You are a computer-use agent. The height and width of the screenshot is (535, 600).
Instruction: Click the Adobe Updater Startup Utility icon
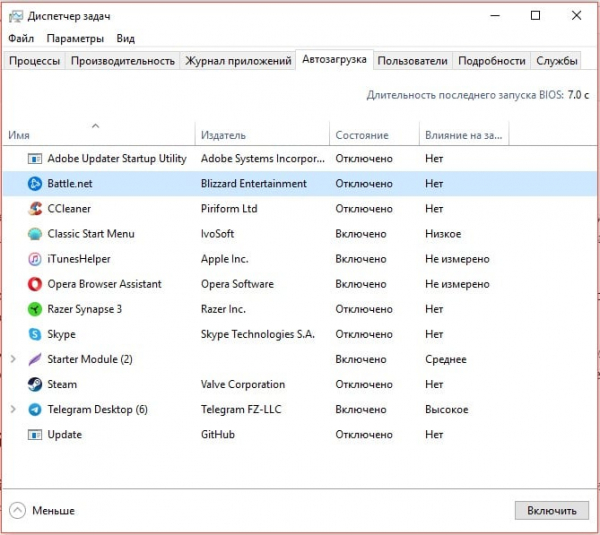[x=35, y=158]
